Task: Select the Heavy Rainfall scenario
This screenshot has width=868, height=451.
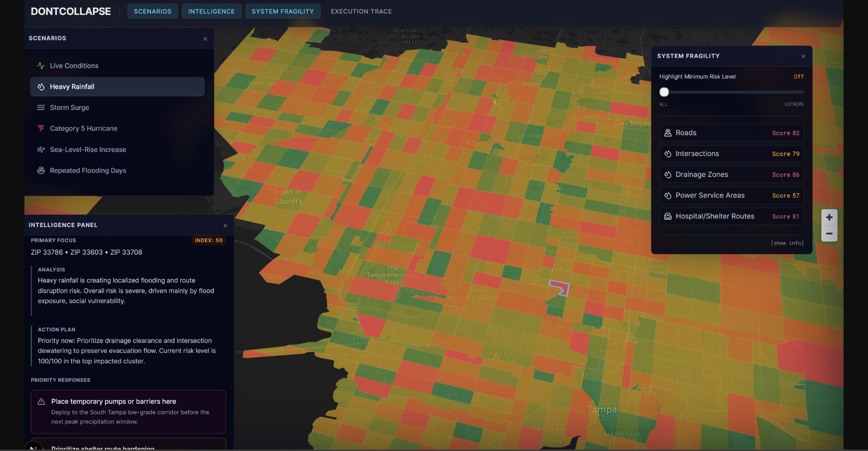Action: (x=117, y=87)
